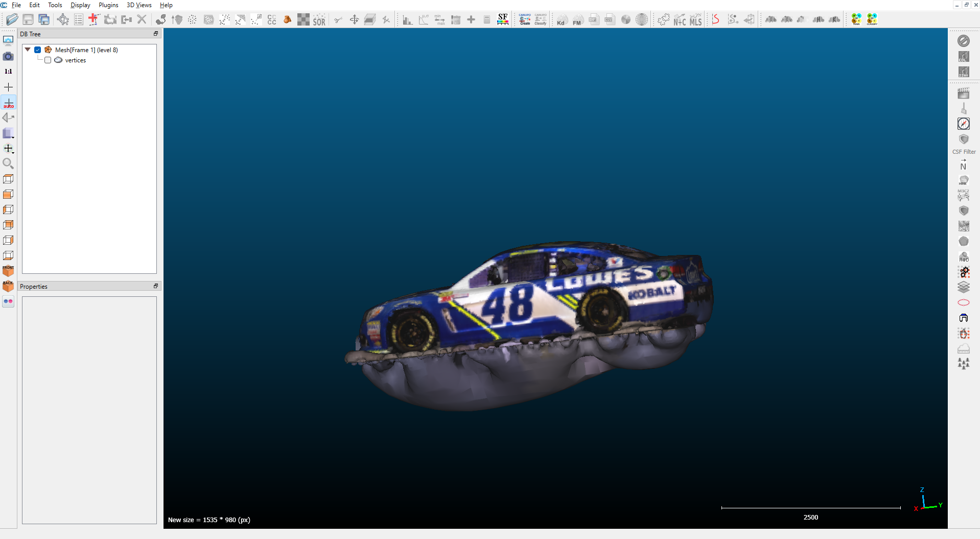This screenshot has width=980, height=539.
Task: Undock the DB Tree panel
Action: point(156,34)
